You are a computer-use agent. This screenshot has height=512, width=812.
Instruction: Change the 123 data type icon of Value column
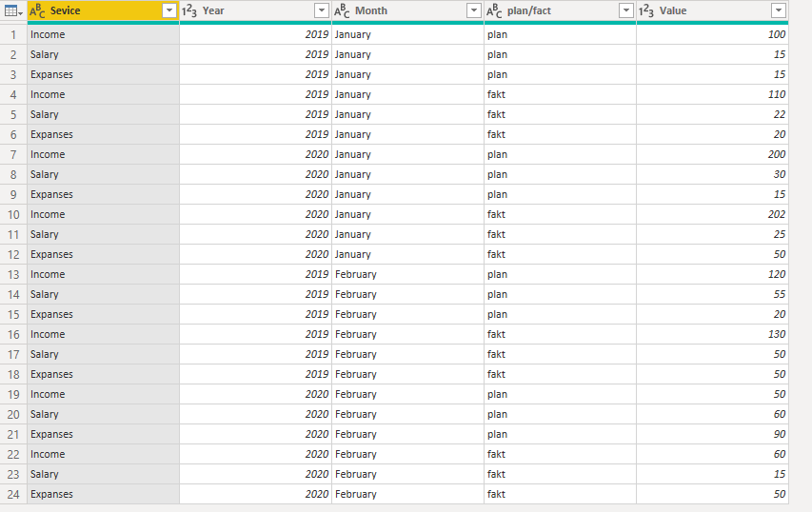tap(645, 10)
